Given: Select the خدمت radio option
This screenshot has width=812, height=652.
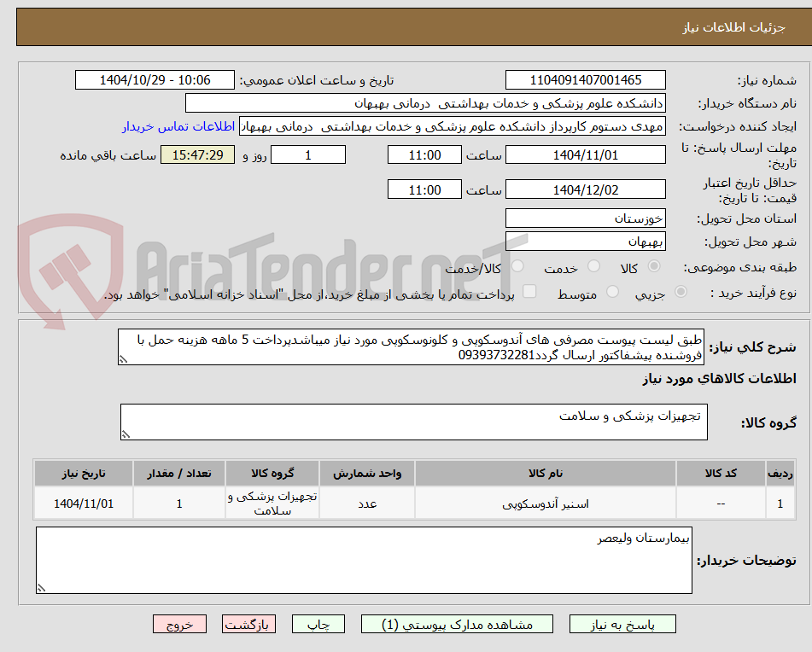Looking at the screenshot, I should [593, 266].
